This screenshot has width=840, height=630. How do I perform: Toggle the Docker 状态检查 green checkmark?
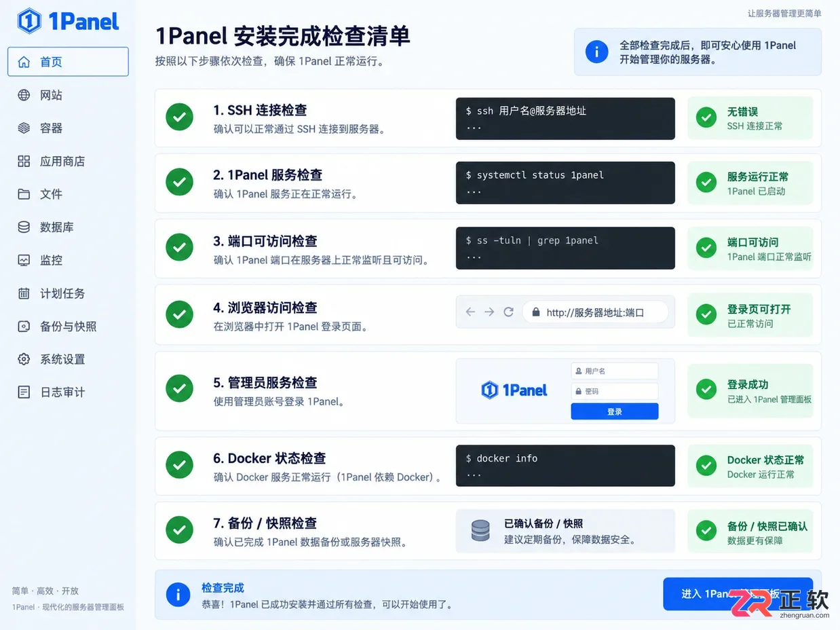coord(179,465)
